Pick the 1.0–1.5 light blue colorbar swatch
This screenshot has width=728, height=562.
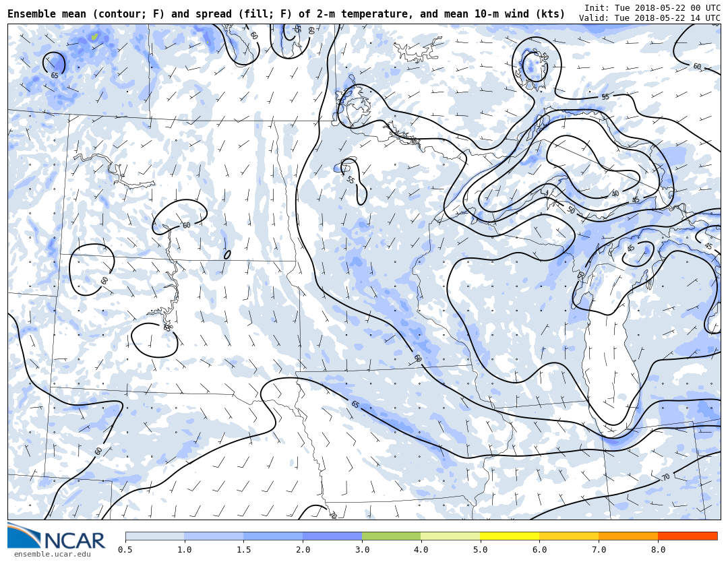214,536
